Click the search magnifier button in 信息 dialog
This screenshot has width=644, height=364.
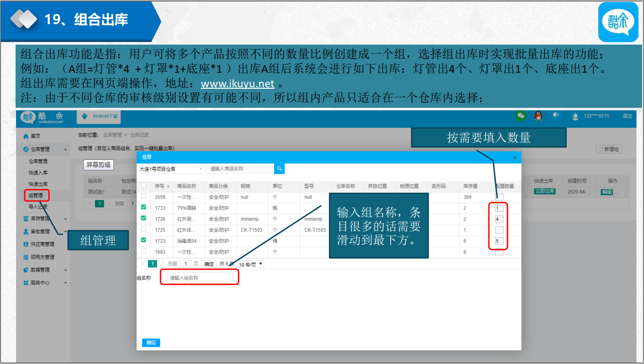(x=279, y=169)
